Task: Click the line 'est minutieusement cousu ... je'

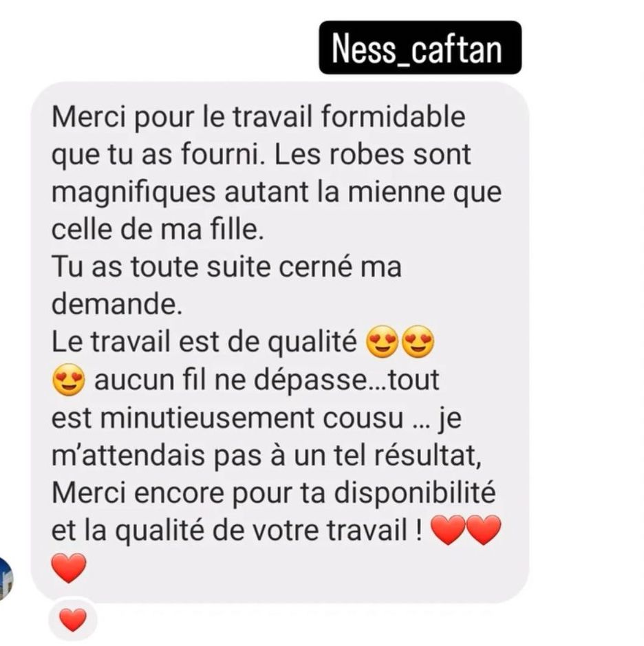Action: pyautogui.click(x=256, y=418)
